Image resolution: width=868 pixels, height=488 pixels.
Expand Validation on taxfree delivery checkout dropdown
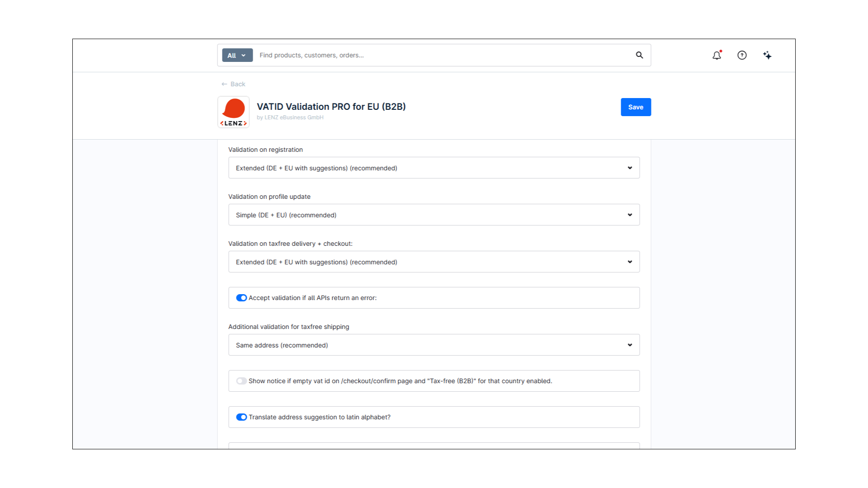coord(433,262)
